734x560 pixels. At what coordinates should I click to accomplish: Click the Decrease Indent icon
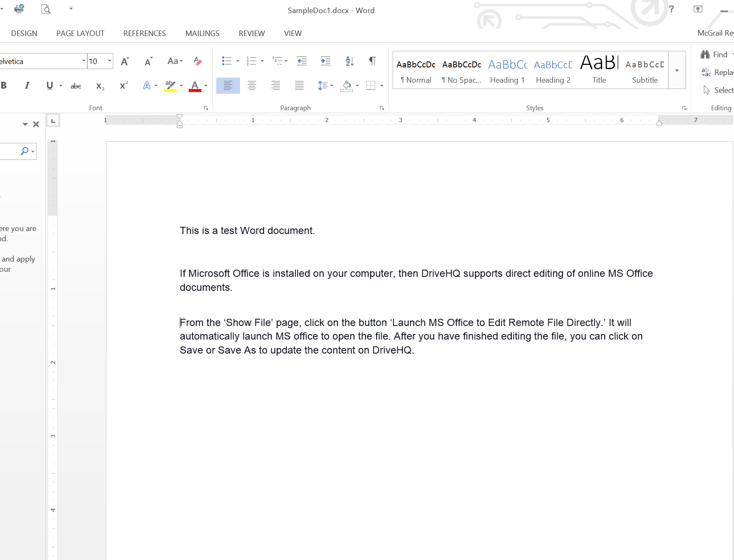302,61
